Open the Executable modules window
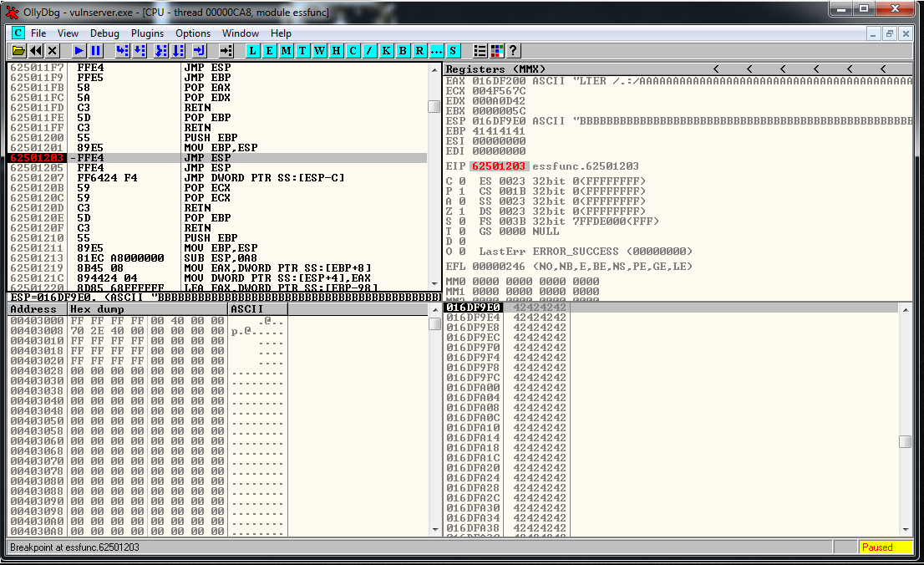Screen dimensions: 924x565 click(269, 50)
